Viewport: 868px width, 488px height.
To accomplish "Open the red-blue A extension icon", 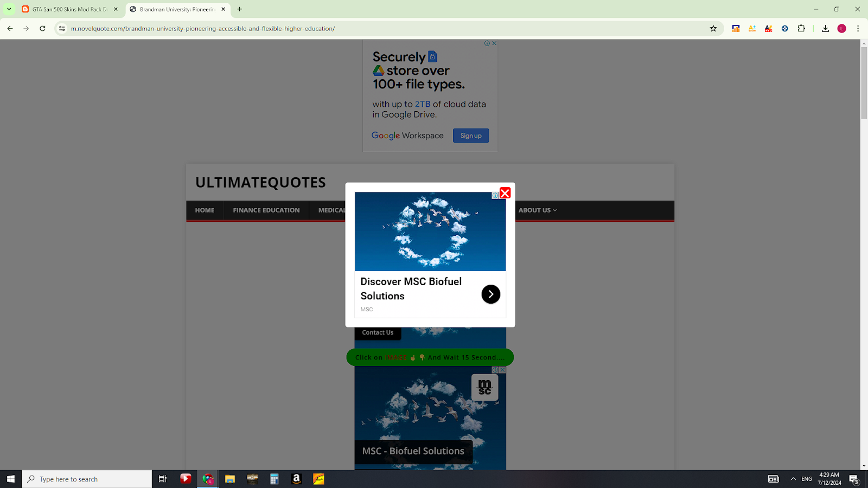I will tap(768, 29).
